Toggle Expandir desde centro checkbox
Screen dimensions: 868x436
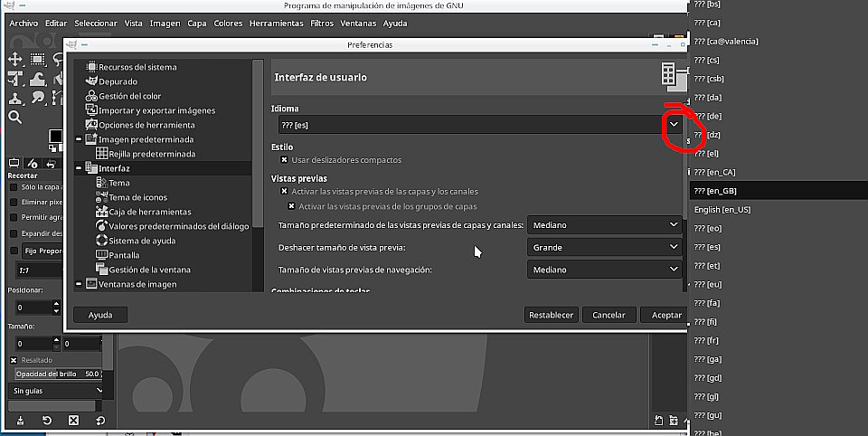14,233
